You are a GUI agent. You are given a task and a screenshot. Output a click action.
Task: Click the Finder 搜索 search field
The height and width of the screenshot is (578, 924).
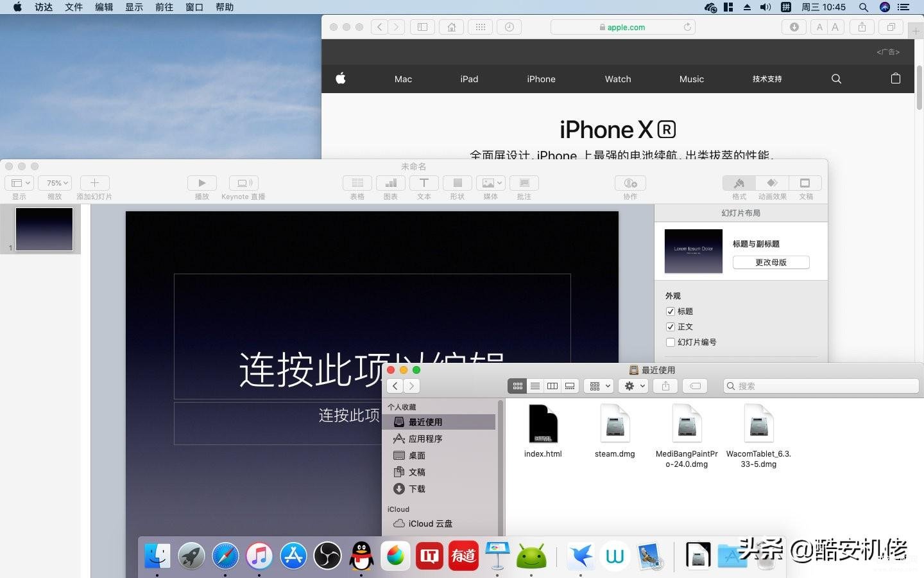click(x=821, y=386)
